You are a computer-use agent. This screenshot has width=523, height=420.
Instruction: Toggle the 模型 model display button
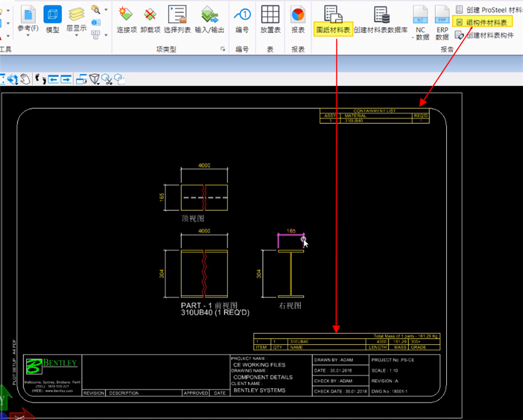(x=52, y=14)
